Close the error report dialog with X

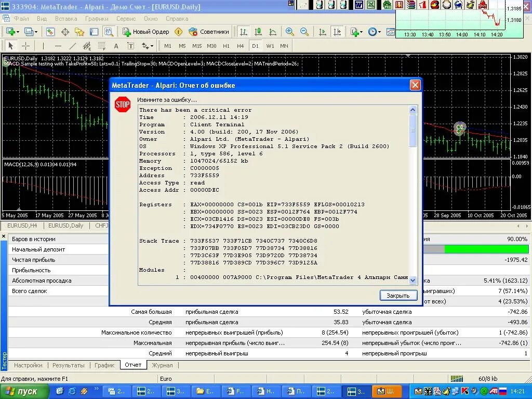(415, 85)
